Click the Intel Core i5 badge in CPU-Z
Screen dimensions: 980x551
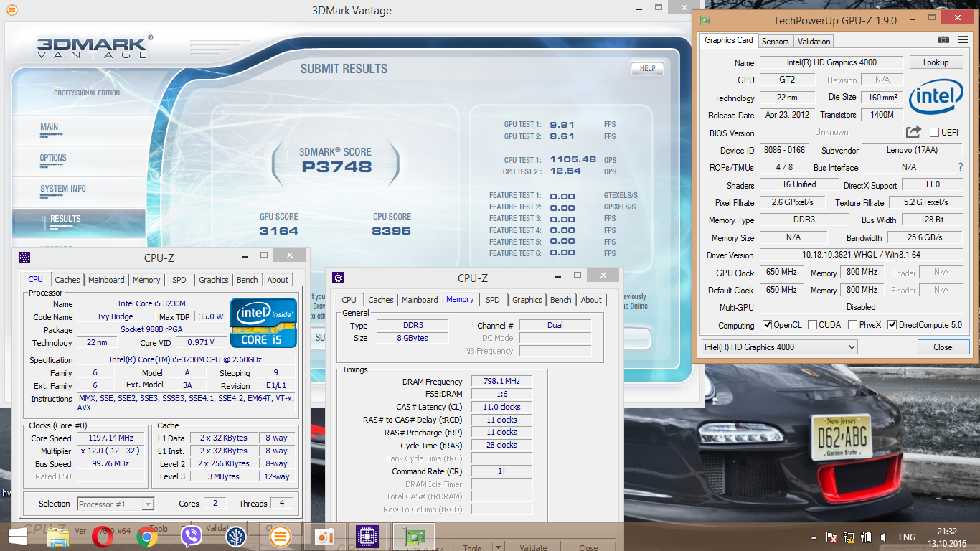click(263, 322)
